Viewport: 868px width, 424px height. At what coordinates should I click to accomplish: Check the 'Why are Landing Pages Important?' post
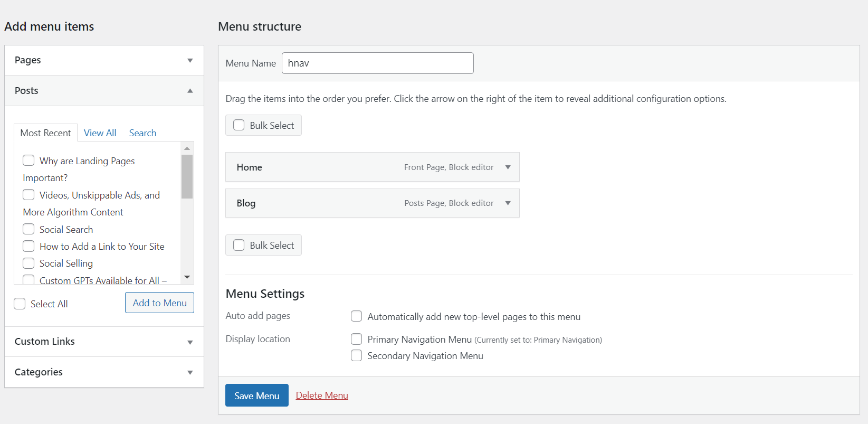click(28, 160)
